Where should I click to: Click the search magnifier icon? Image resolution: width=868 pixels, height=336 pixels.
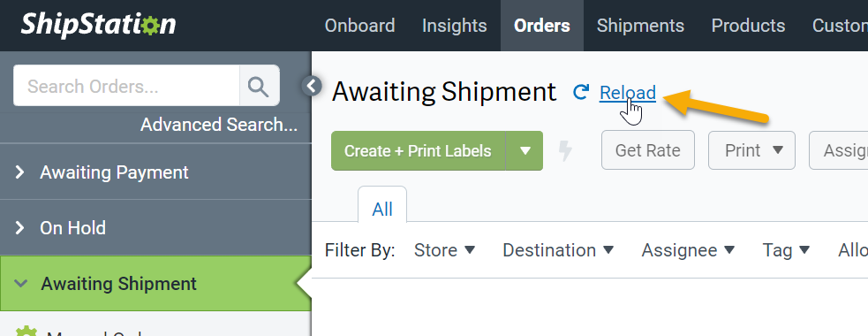(x=259, y=86)
